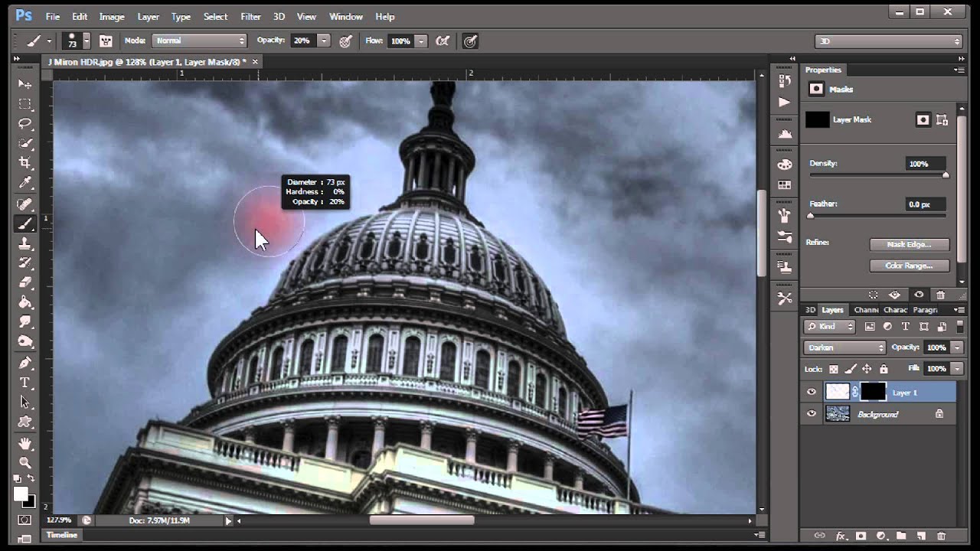Image resolution: width=980 pixels, height=551 pixels.
Task: Select the Lasso tool
Action: point(25,123)
